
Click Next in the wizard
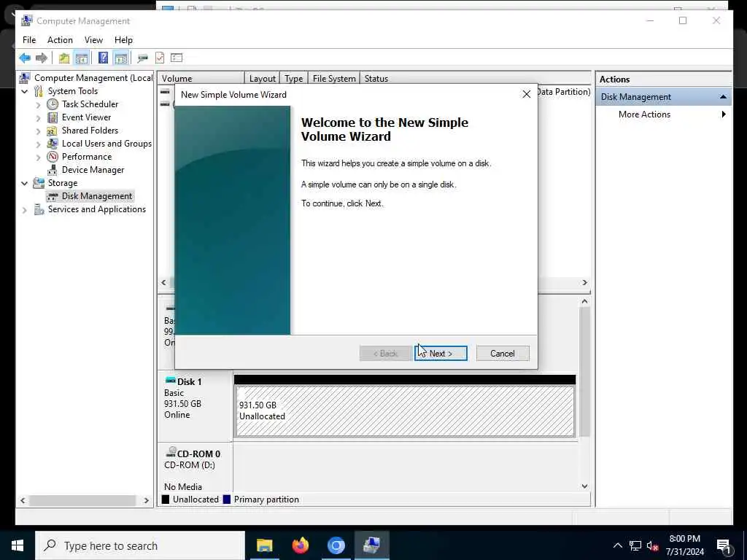[441, 354]
